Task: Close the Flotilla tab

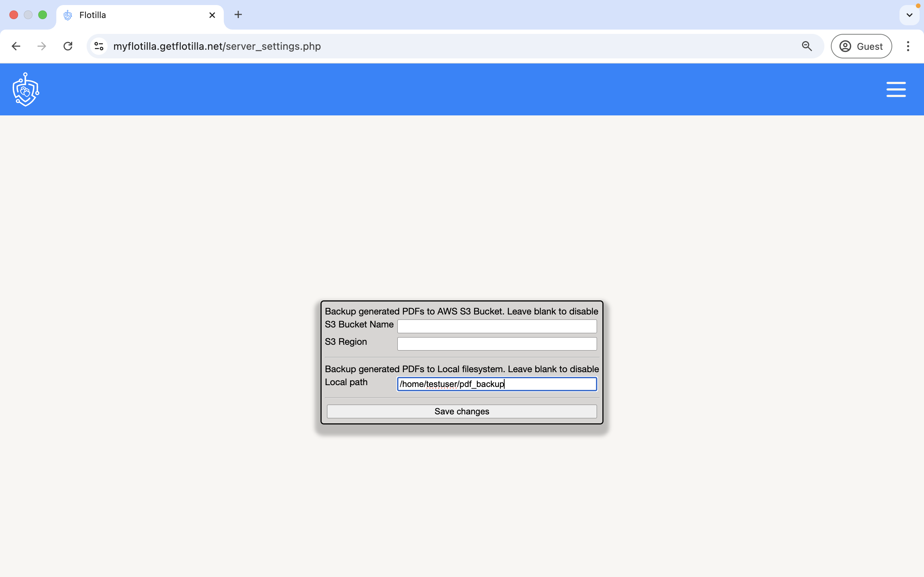Action: point(212,15)
